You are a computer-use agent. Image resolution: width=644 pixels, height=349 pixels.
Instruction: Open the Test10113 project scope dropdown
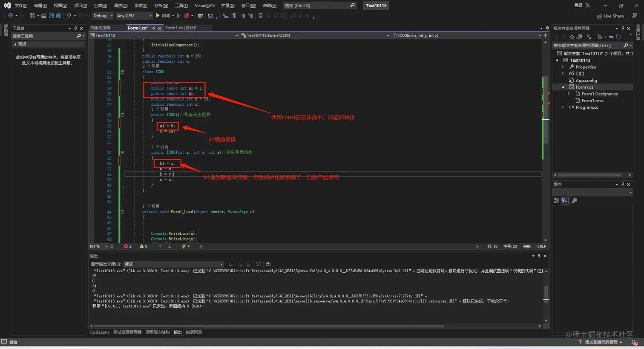pos(164,35)
